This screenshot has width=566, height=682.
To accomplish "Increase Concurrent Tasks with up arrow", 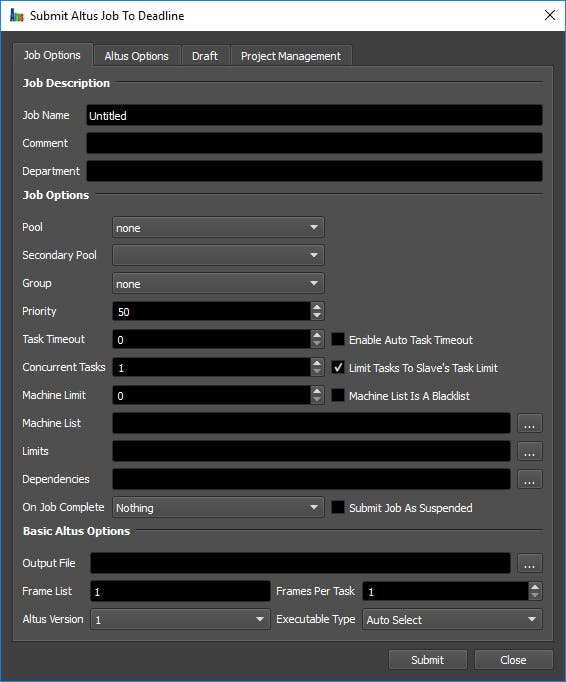I will pos(317,363).
